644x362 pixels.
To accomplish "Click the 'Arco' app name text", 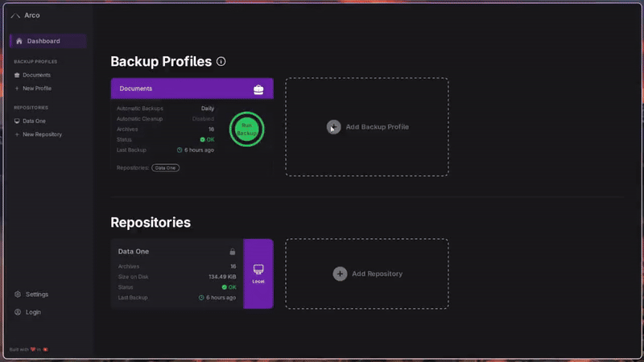I will 32,15.
